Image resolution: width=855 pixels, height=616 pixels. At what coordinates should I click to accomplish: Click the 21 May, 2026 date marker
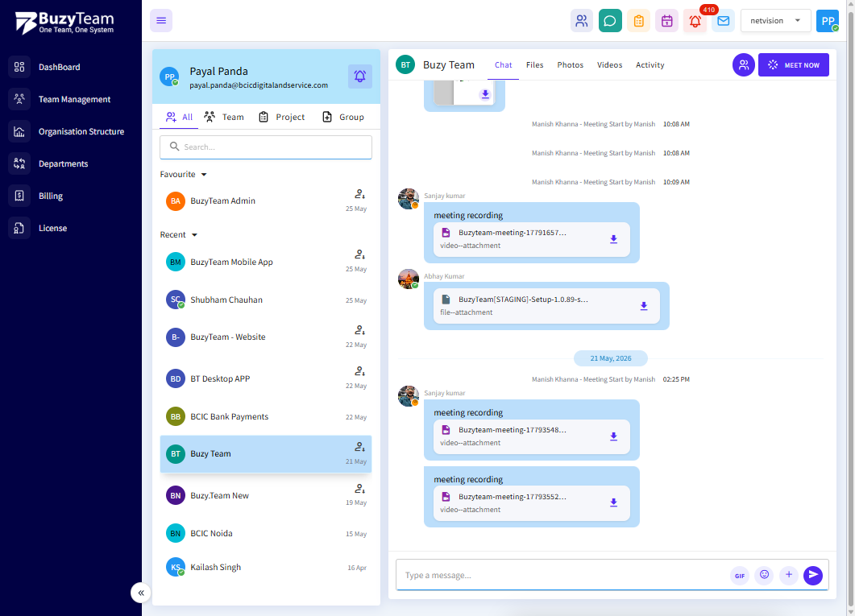610,358
